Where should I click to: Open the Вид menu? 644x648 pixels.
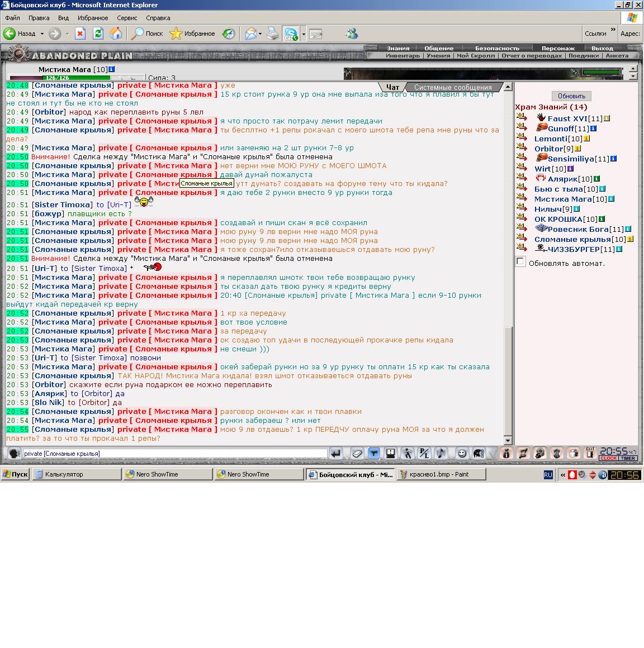coord(63,18)
